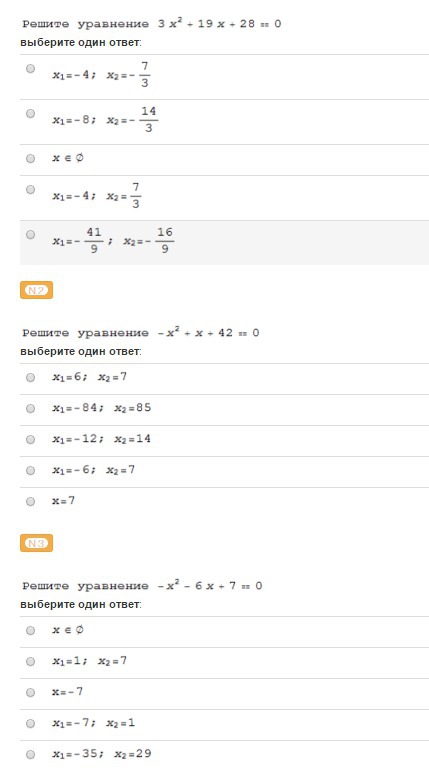Screen dimensions: 429x770
Task: Select answer x1=6; x2=7
Action: click(30, 377)
